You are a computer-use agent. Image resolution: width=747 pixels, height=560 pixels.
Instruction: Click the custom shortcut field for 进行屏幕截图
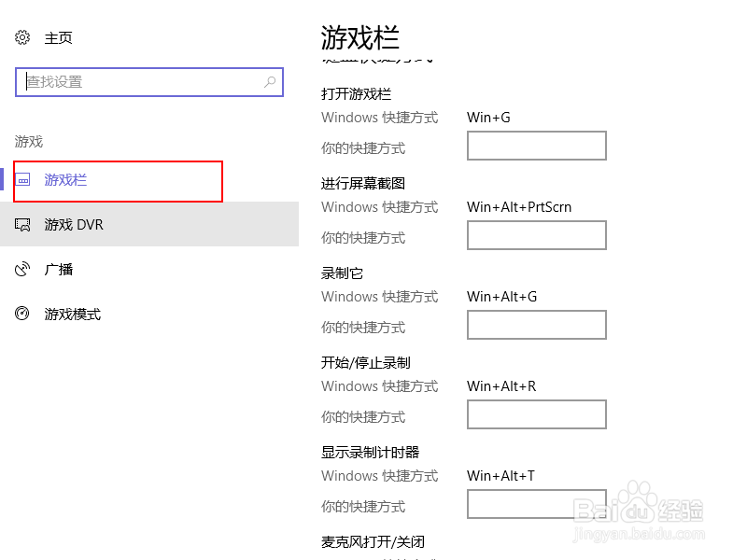click(x=536, y=235)
